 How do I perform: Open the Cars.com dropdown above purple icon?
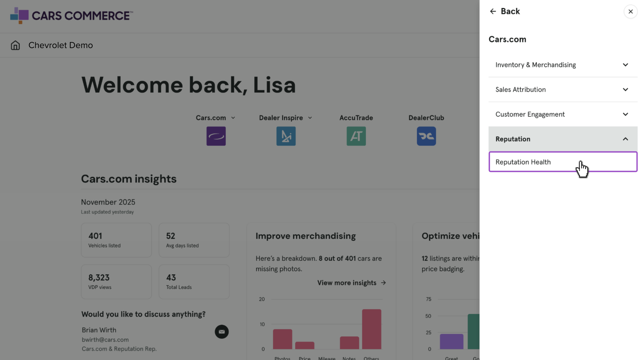tap(215, 118)
